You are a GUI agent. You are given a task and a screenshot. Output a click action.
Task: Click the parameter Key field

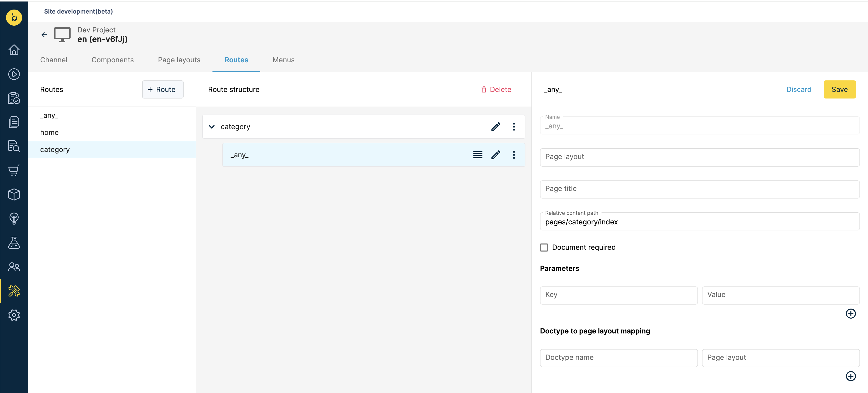pos(619,295)
